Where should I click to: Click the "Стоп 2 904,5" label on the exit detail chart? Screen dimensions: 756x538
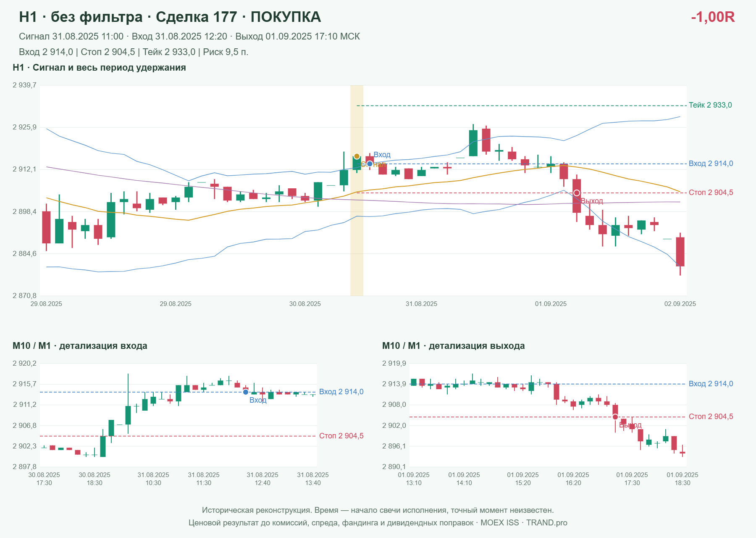[711, 417]
